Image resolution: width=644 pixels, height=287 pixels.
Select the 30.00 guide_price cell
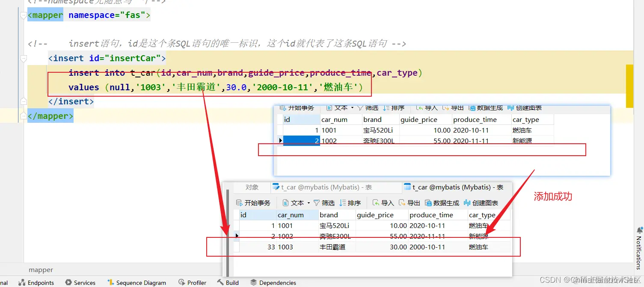382,247
